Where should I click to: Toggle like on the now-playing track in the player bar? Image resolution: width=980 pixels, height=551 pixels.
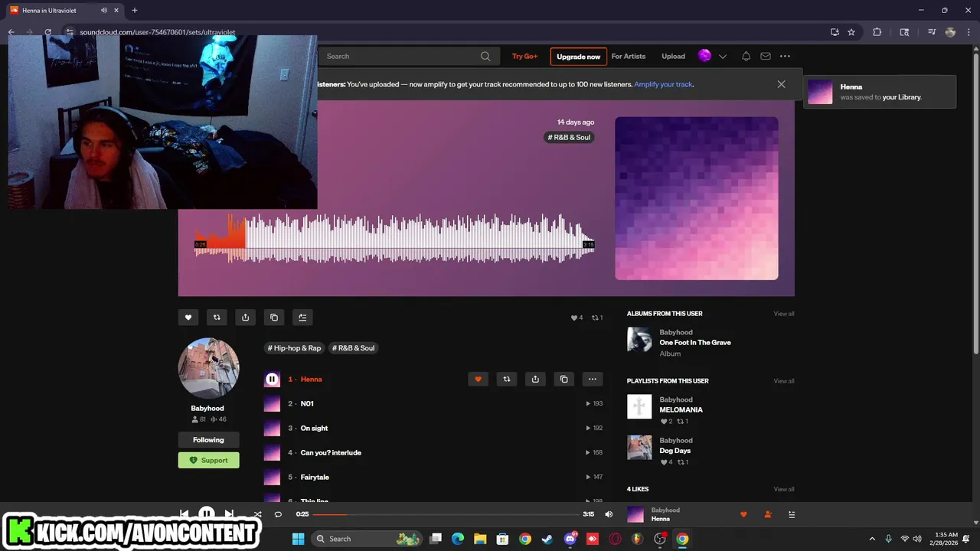pyautogui.click(x=743, y=514)
